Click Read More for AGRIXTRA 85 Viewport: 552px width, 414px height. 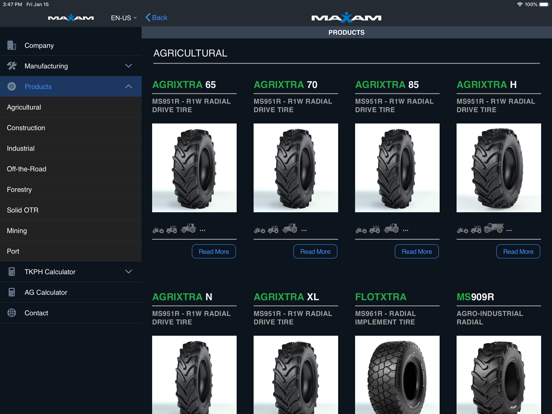click(416, 251)
